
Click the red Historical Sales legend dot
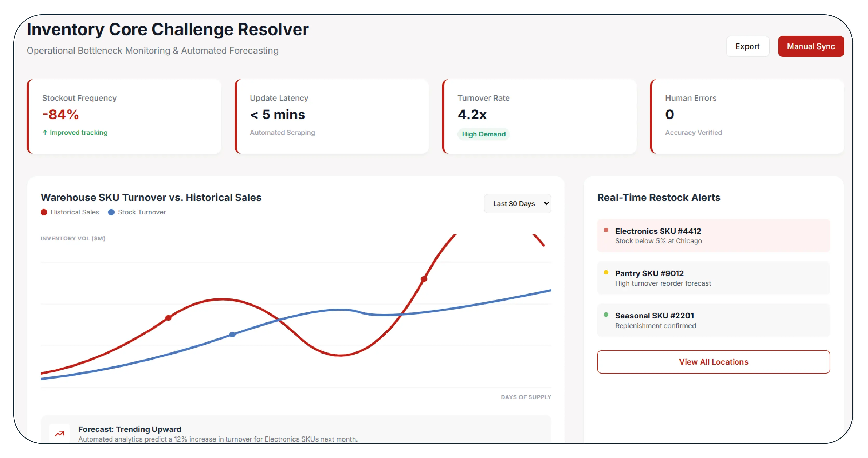(x=44, y=212)
